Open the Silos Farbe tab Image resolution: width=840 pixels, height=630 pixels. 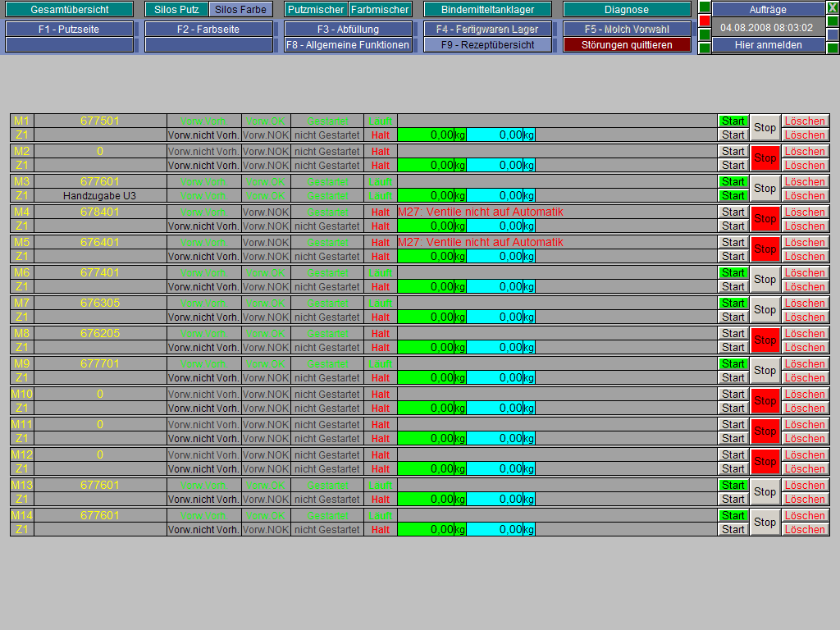pos(240,10)
